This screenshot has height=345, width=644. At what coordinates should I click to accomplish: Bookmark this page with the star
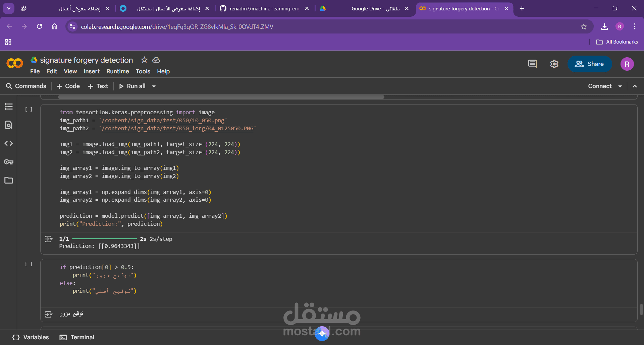coord(584,26)
